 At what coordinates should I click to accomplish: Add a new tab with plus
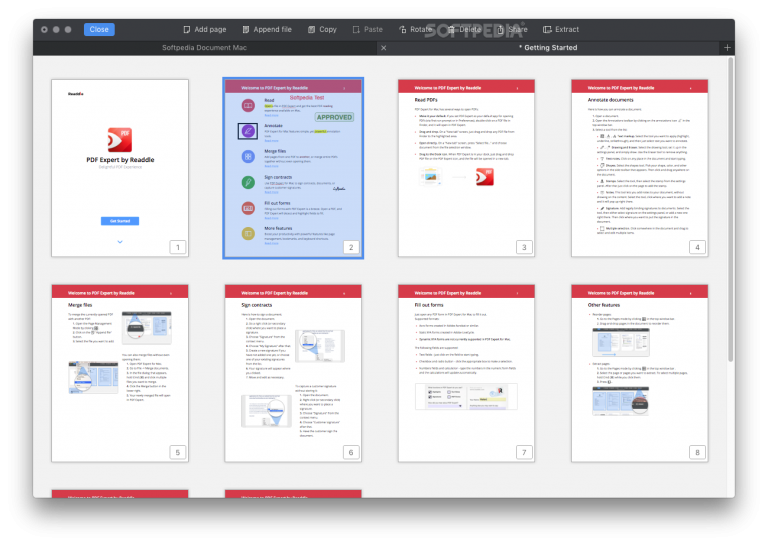(727, 47)
